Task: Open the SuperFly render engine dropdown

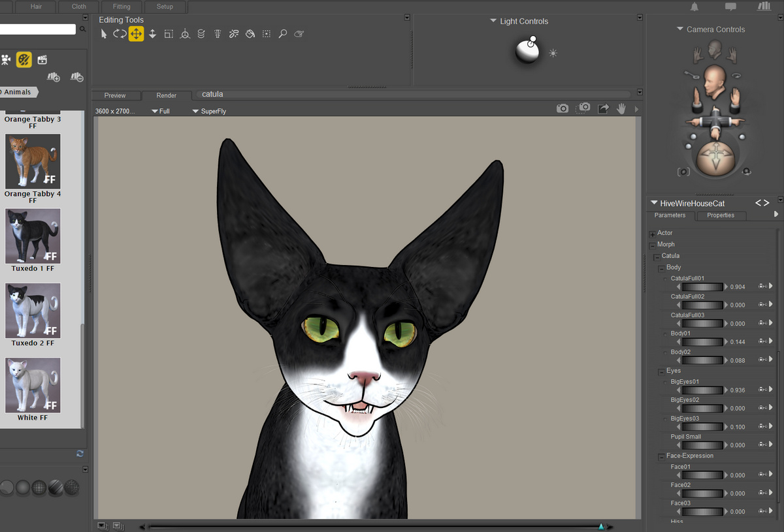Action: click(209, 112)
